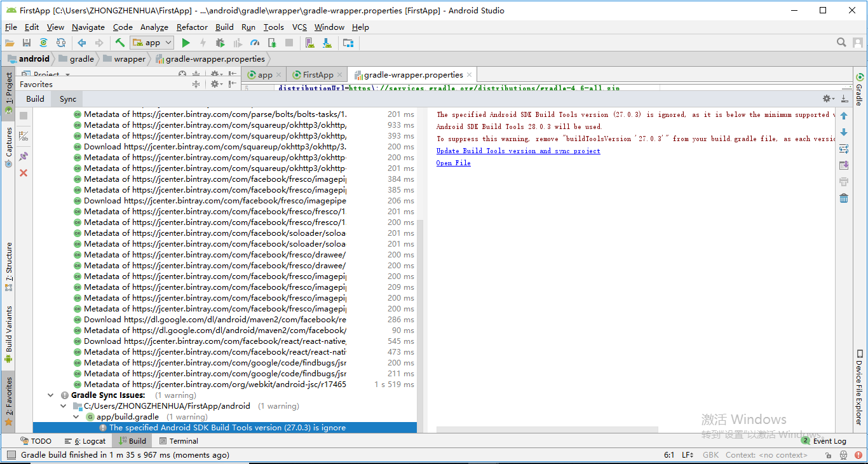Image resolution: width=868 pixels, height=464 pixels.
Task: Click the Favorites panel collapse-all icon
Action: (196, 84)
